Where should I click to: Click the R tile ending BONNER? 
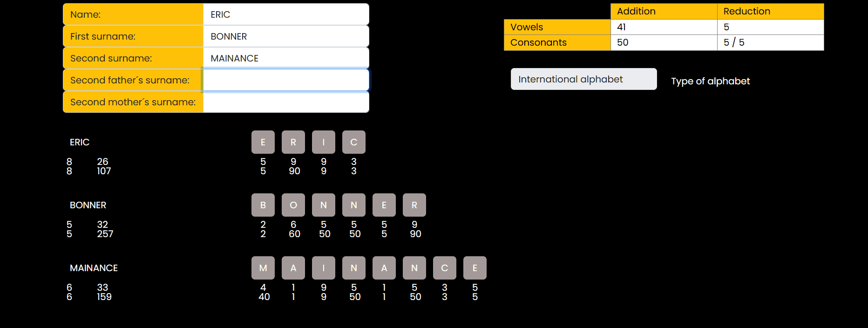pos(414,205)
